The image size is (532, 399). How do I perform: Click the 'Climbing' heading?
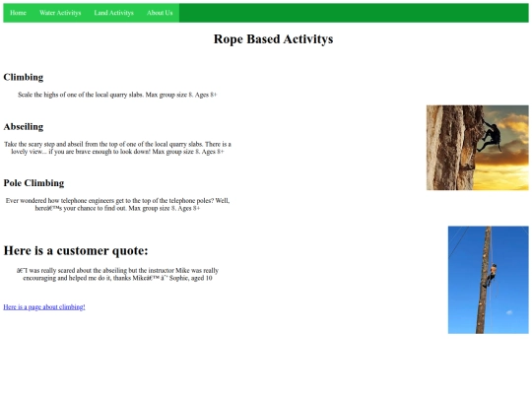click(x=24, y=77)
